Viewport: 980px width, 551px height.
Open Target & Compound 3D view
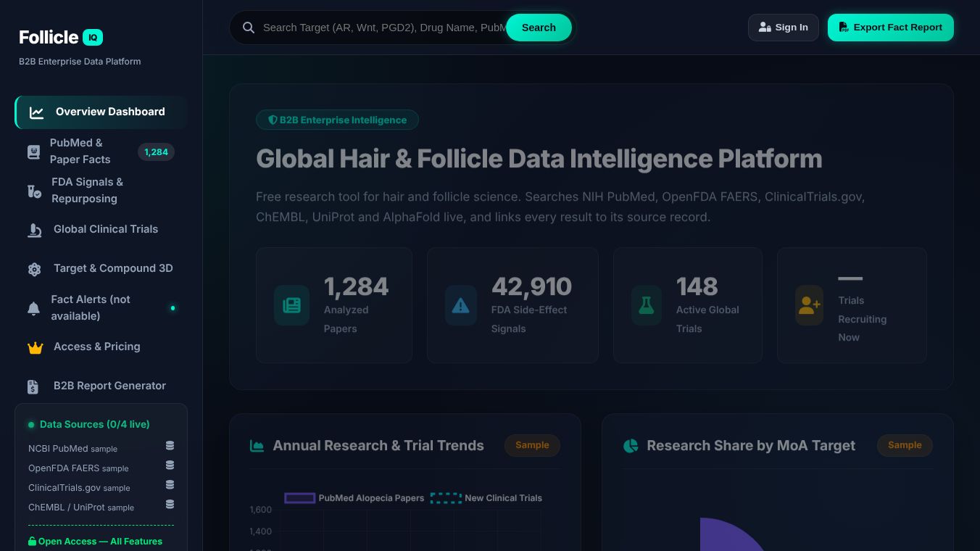click(x=101, y=269)
